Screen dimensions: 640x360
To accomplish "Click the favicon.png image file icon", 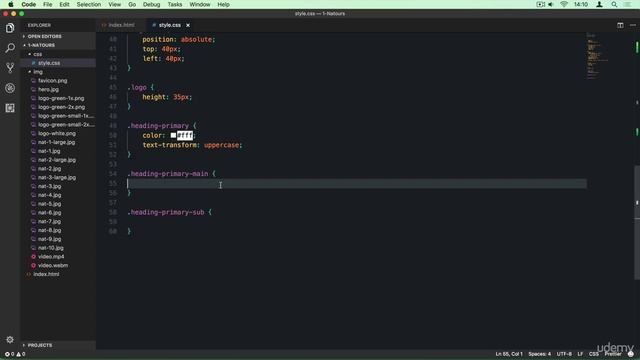I will [33, 81].
